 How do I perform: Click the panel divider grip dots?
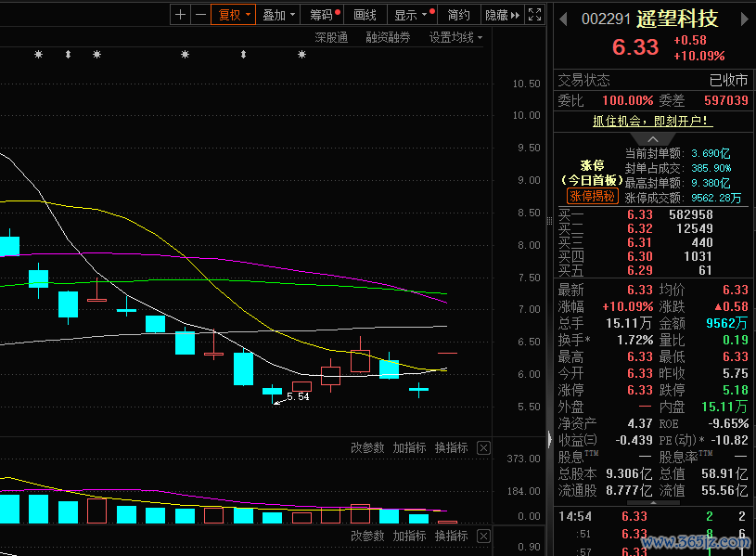550,221
